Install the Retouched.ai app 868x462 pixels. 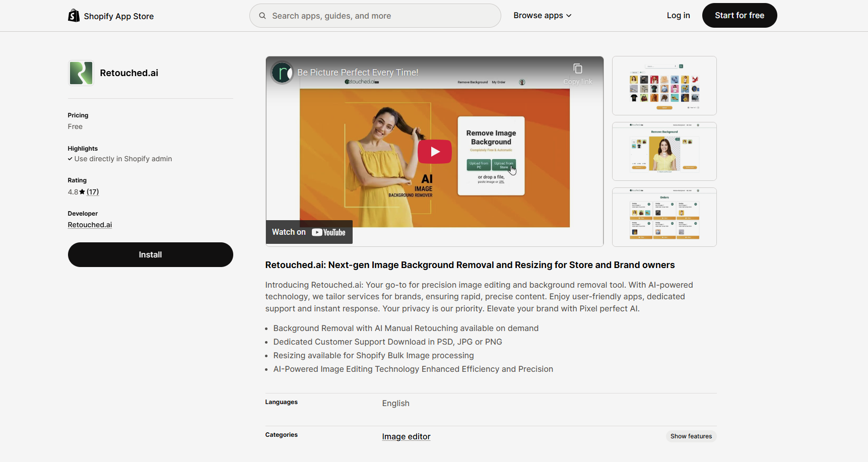tap(150, 255)
